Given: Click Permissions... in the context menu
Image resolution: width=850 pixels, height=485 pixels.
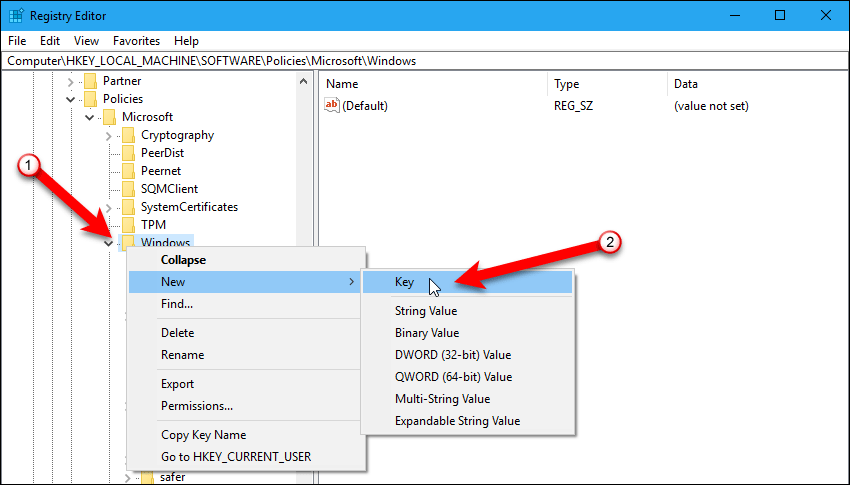Looking at the screenshot, I should pos(197,406).
